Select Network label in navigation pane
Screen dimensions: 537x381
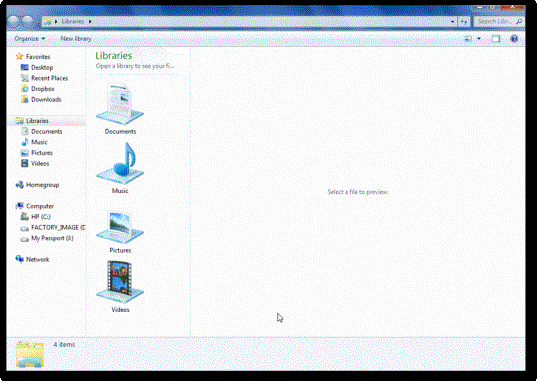tap(38, 259)
